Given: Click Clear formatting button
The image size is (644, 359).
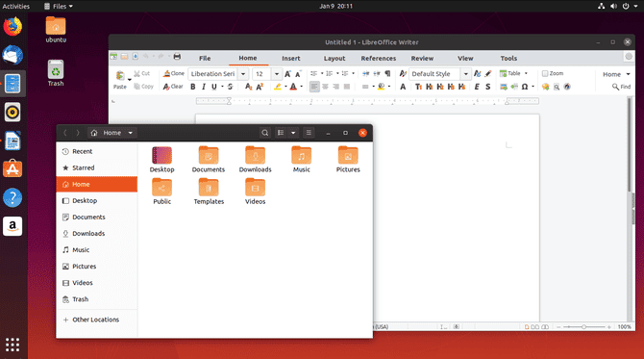Looking at the screenshot, I should point(173,87).
